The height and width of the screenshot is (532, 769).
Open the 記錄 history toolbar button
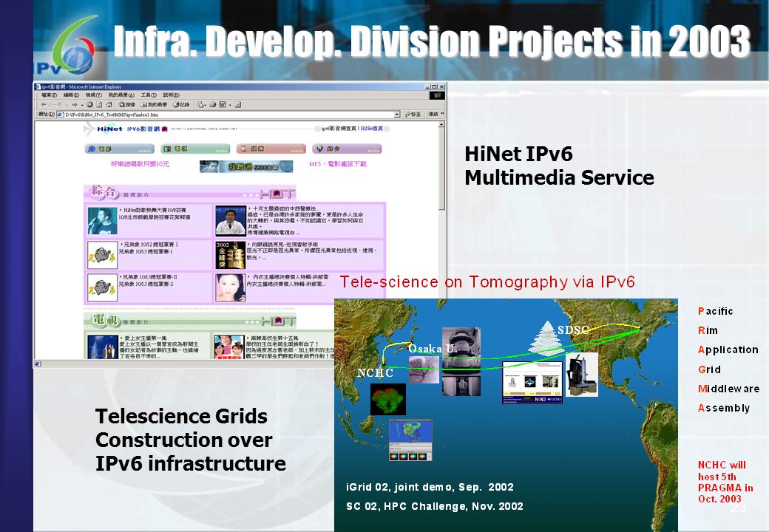[180, 104]
